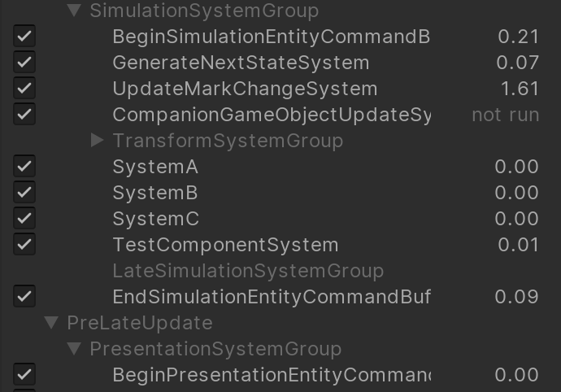Viewport: 561px width, 392px height.
Task: Toggle the UpdateMarkChangeSystem checkbox
Action: pyautogui.click(x=24, y=88)
